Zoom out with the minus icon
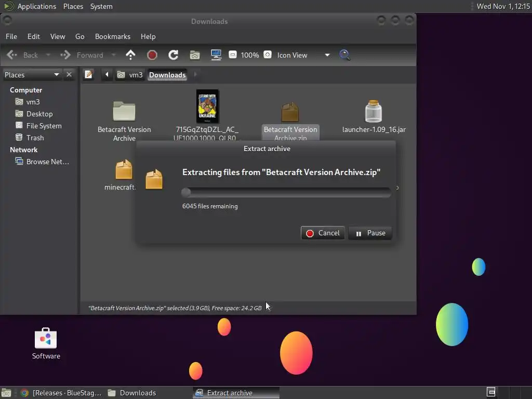Image resolution: width=532 pixels, height=399 pixels. [233, 55]
